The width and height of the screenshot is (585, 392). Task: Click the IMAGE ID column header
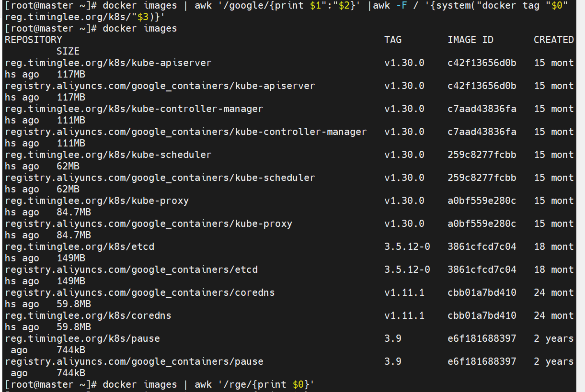[x=470, y=40]
